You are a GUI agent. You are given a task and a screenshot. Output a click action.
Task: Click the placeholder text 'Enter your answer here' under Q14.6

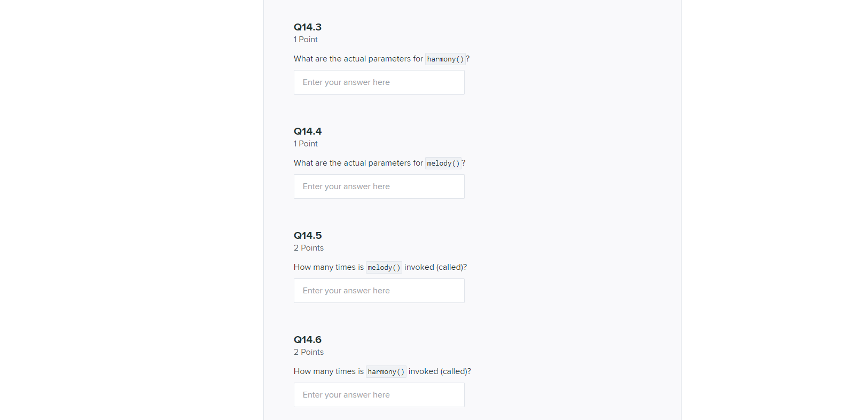click(346, 394)
